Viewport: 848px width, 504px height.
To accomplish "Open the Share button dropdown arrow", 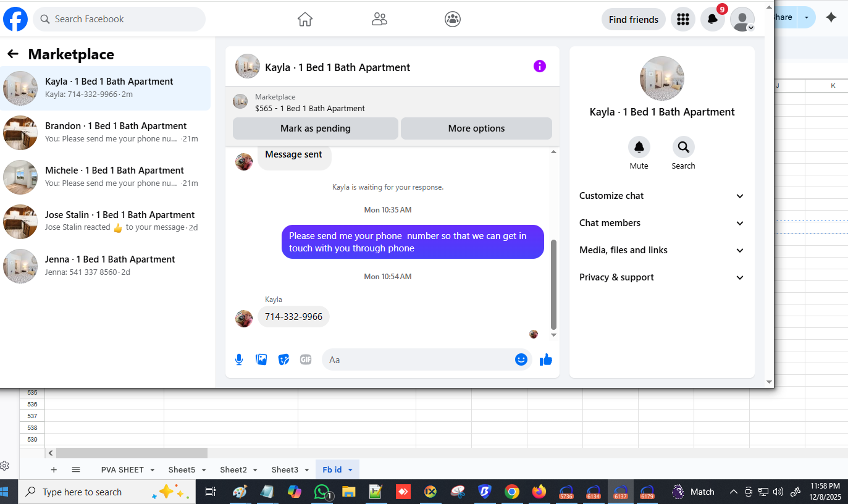I will 806,17.
